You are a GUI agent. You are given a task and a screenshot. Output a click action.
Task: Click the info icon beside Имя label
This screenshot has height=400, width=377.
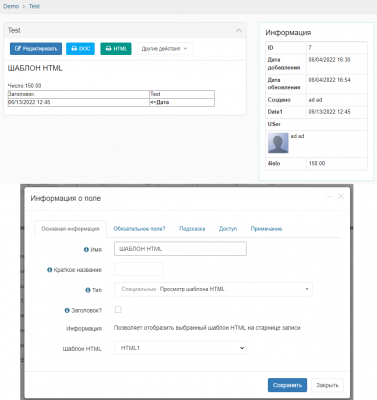(86, 249)
